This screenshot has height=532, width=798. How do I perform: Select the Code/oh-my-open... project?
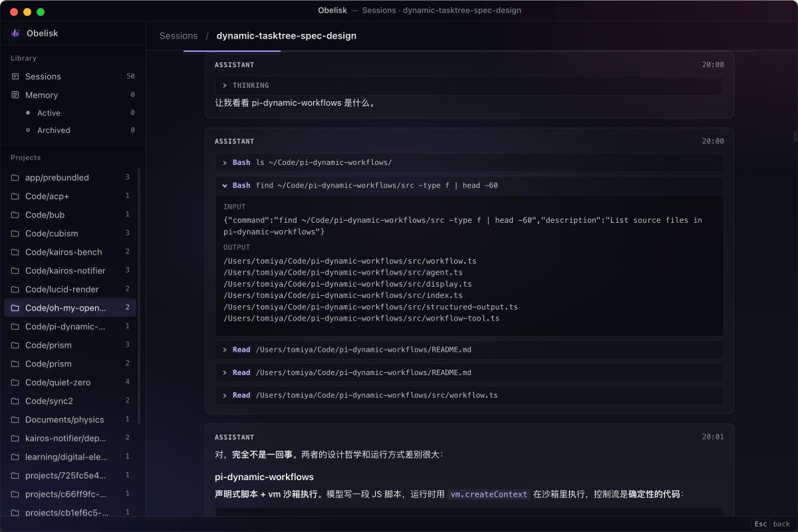click(70, 308)
